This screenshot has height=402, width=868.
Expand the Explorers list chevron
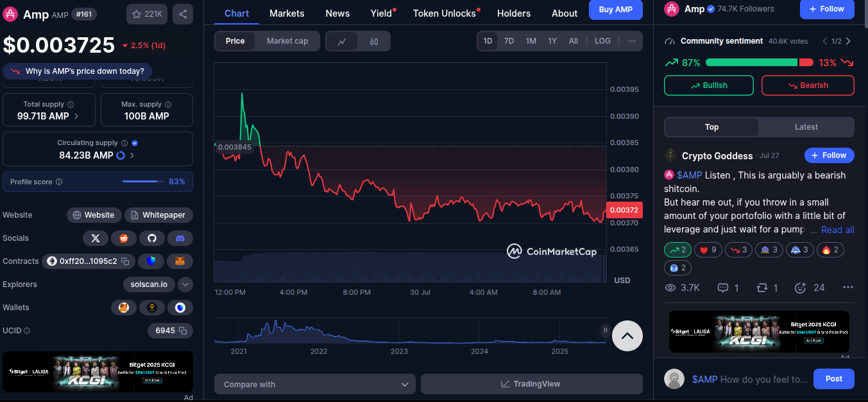click(185, 284)
